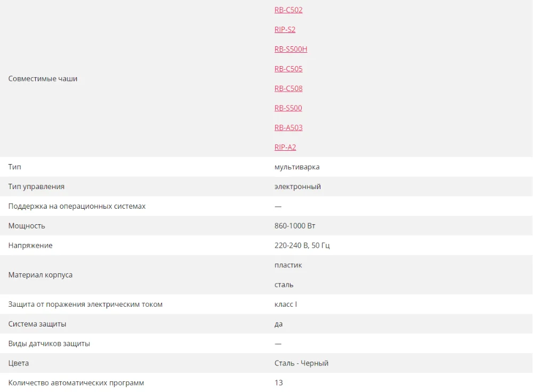This screenshot has height=392, width=533.
Task: Follow the RB-S500H link
Action: [290, 49]
